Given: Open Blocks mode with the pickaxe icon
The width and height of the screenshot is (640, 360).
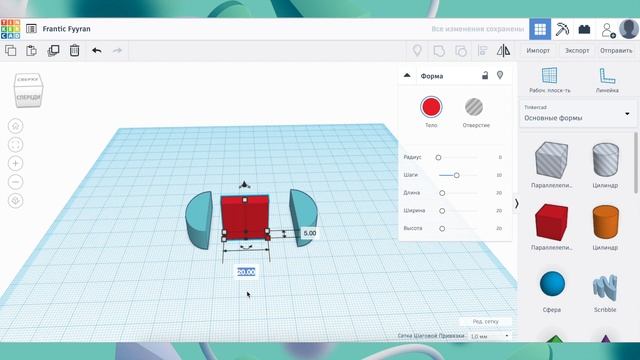Looking at the screenshot, I should [x=562, y=29].
